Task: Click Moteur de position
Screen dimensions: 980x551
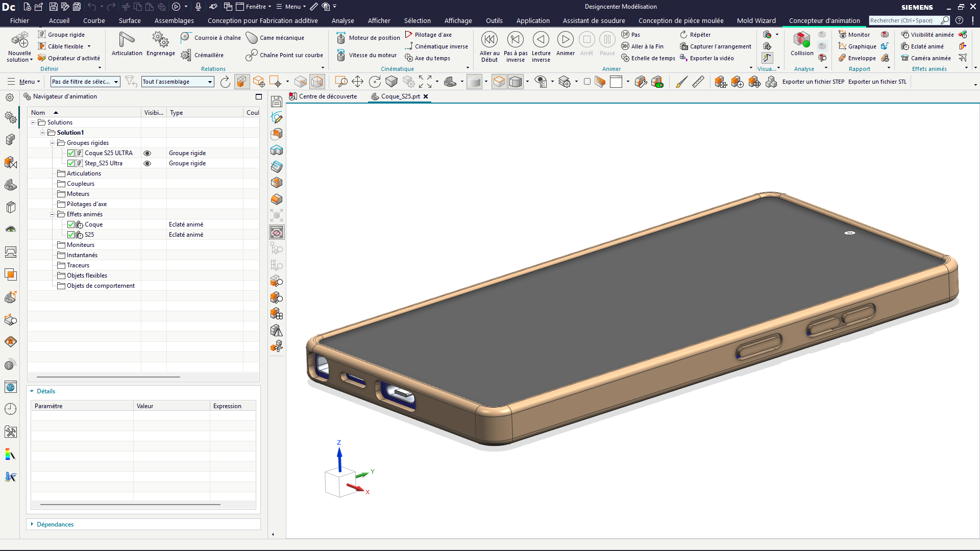Action: point(368,38)
